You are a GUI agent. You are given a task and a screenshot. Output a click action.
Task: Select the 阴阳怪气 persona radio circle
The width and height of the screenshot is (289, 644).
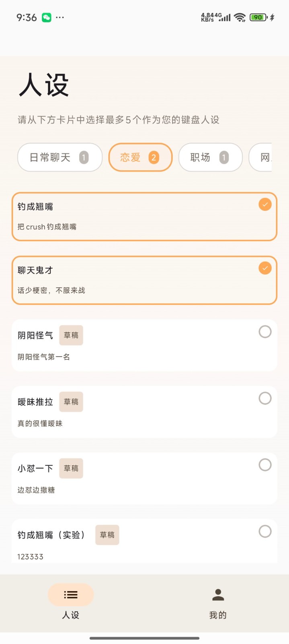point(265,332)
